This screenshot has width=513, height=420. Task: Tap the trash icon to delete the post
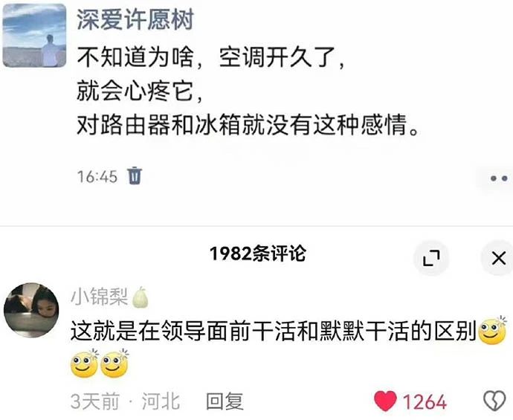coord(135,175)
